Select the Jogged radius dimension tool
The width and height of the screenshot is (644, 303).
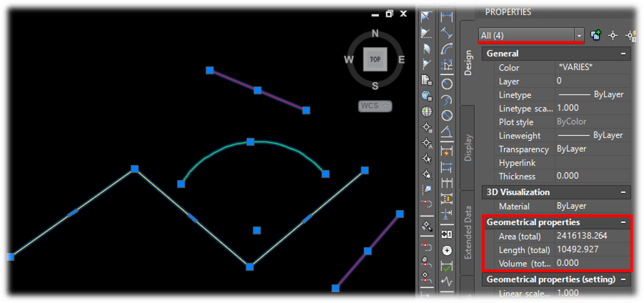(x=447, y=100)
